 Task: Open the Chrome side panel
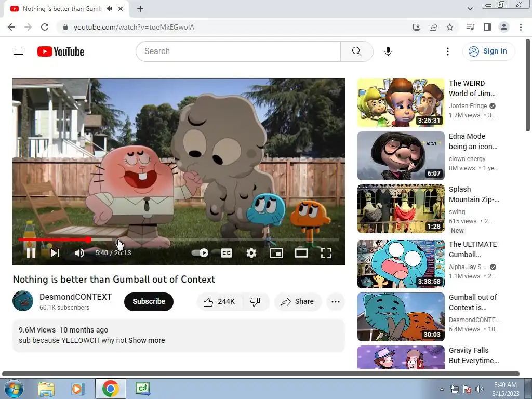487,27
